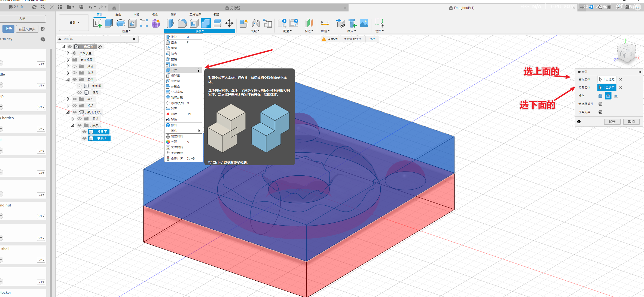Expand the 文档设置 tree node

coord(68,53)
